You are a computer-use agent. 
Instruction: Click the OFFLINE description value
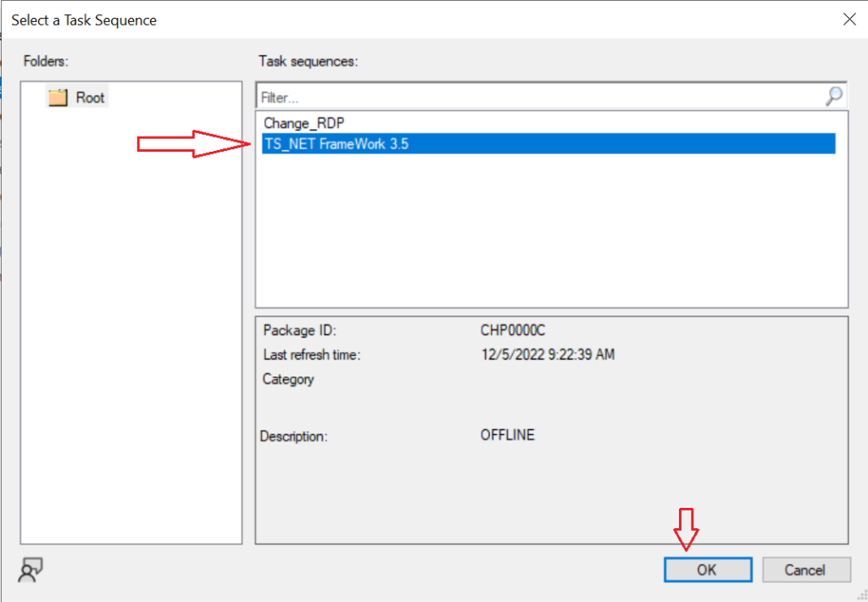pyautogui.click(x=507, y=435)
